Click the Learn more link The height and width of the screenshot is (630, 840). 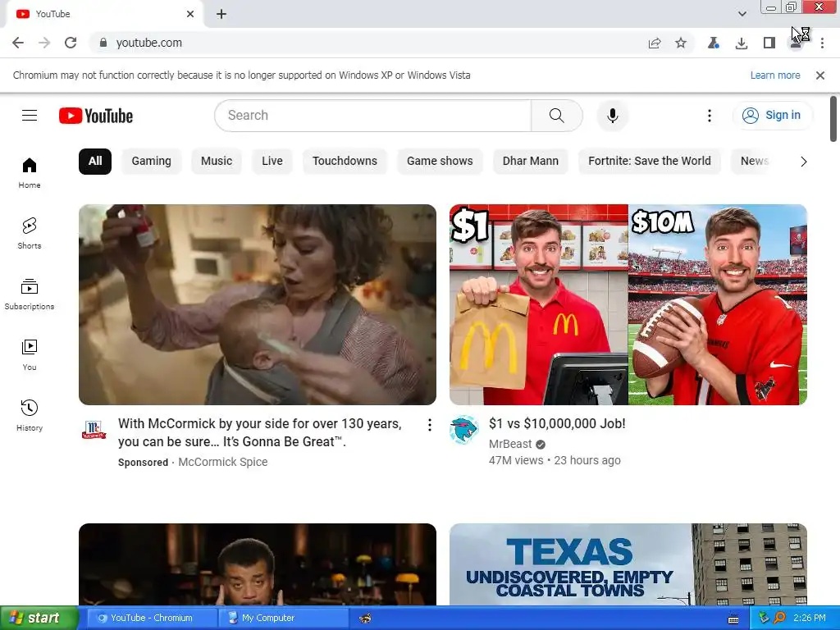(x=775, y=75)
